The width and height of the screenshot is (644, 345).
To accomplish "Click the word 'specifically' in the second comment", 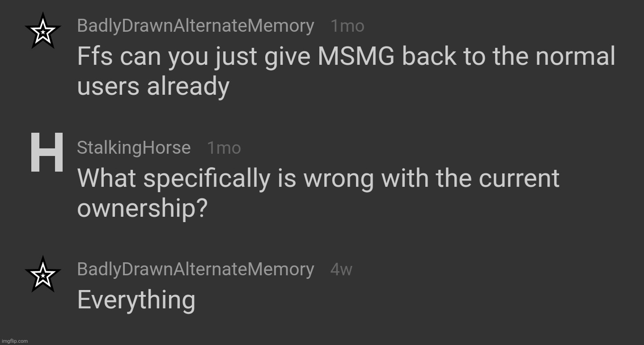I will 207,179.
